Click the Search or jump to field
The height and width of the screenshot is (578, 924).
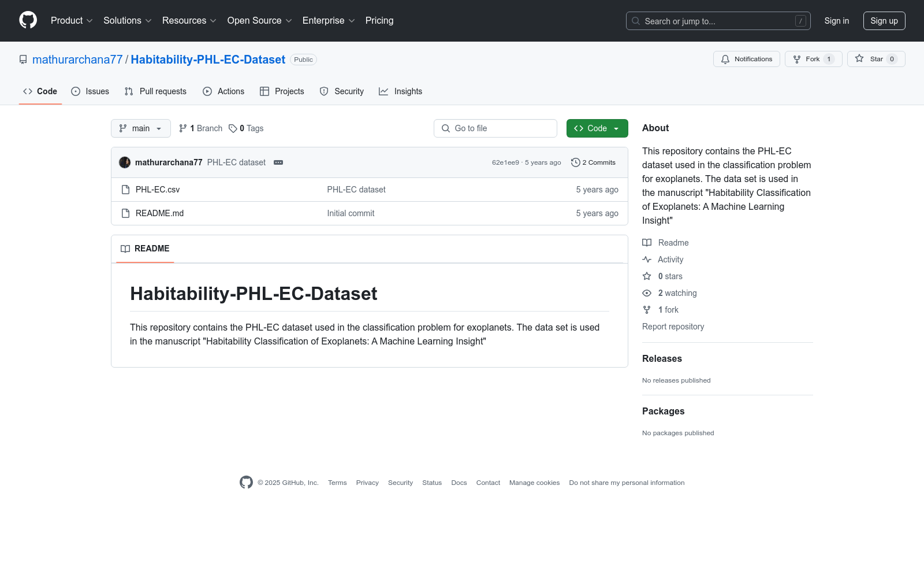click(x=718, y=21)
